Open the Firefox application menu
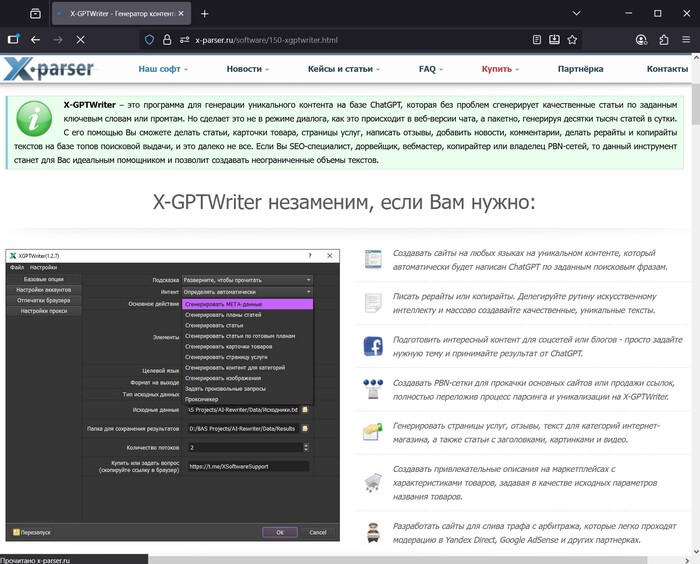 coord(686,40)
